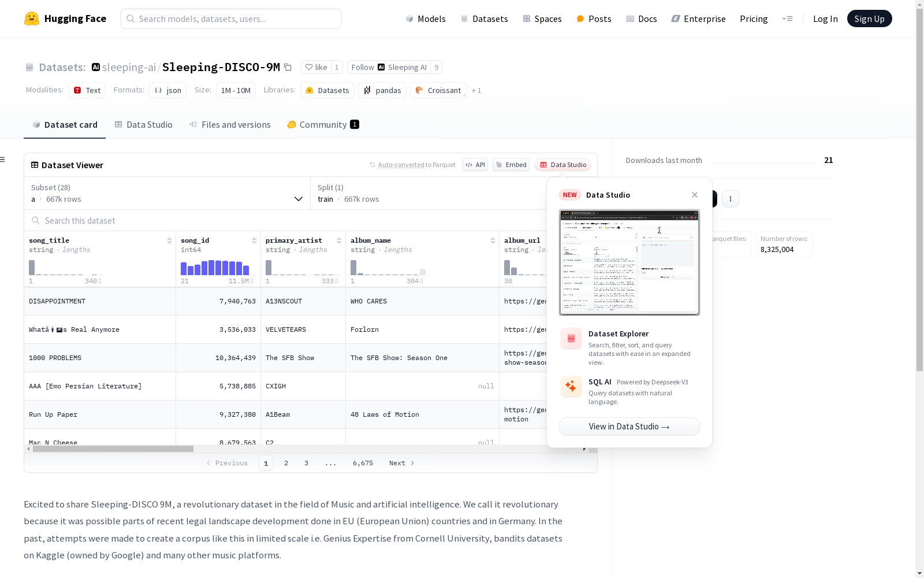
Task: Sort by the primary_artist column
Action: point(339,240)
